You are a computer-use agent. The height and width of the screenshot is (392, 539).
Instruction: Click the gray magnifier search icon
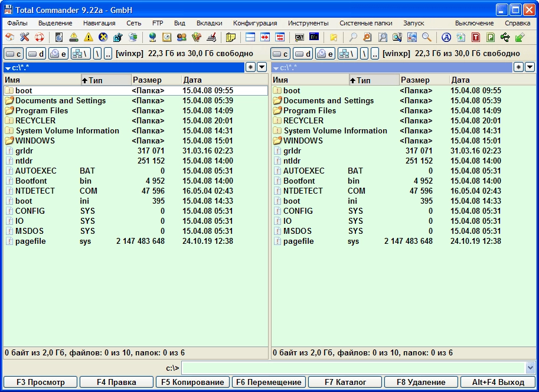353,37
